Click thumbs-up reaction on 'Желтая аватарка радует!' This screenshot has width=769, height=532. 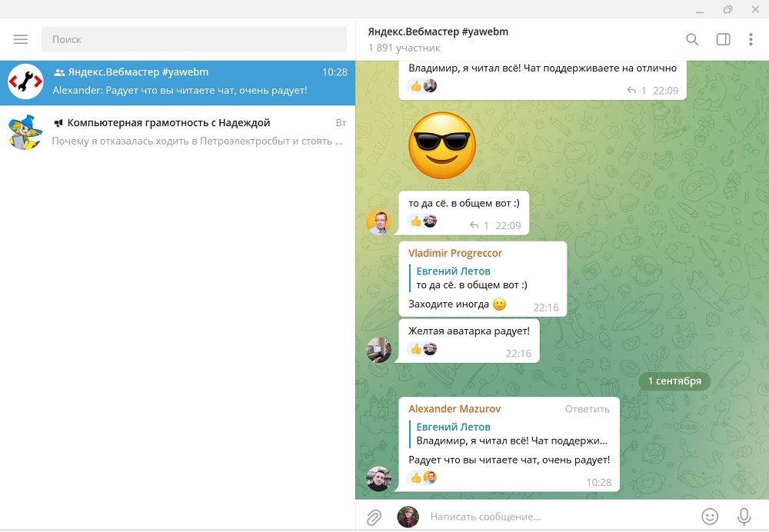click(x=416, y=349)
